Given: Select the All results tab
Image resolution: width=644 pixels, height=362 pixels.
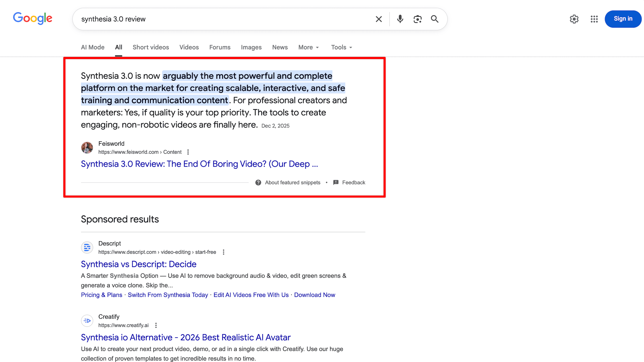Looking at the screenshot, I should tap(118, 47).
